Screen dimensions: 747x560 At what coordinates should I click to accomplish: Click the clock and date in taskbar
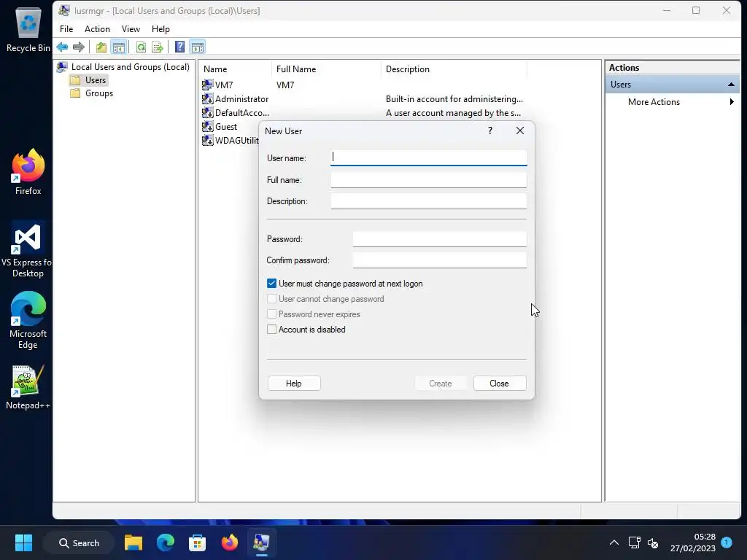pos(693,542)
